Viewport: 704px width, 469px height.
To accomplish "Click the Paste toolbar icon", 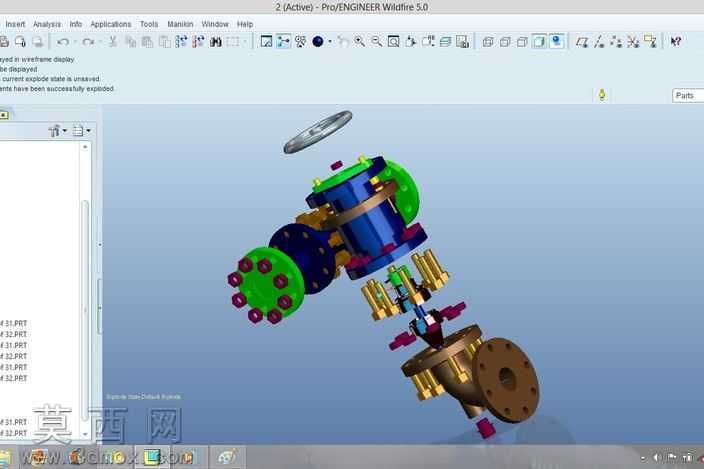I will [147, 42].
